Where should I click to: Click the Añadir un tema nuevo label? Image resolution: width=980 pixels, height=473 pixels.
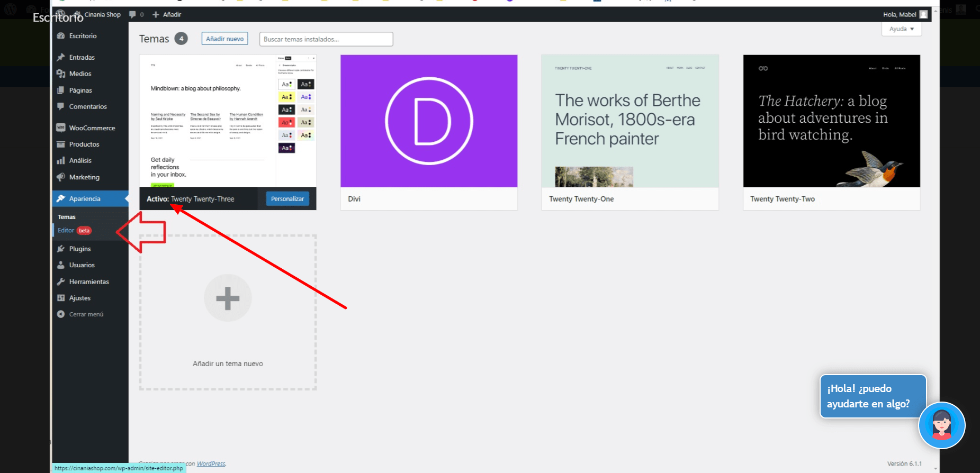coord(228,363)
